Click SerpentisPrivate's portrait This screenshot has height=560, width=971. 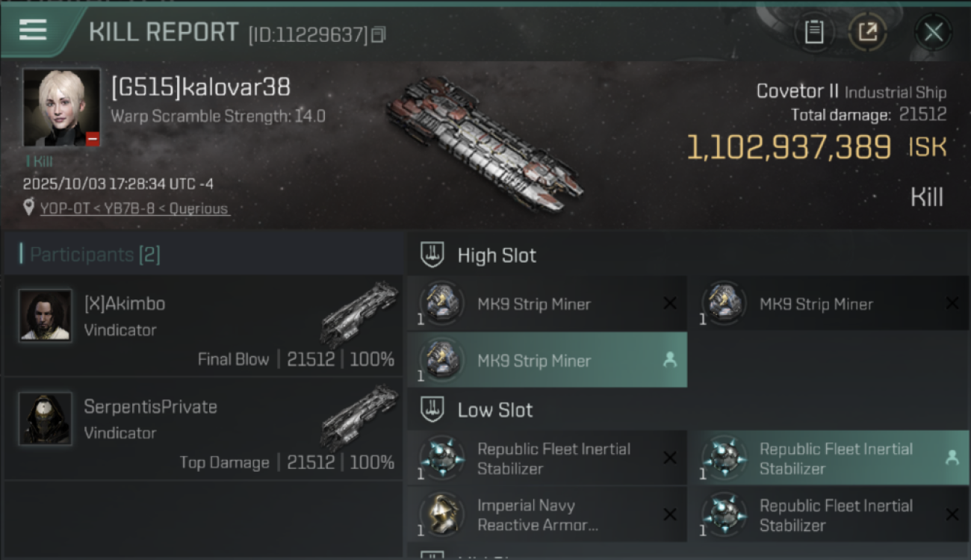[x=46, y=419]
